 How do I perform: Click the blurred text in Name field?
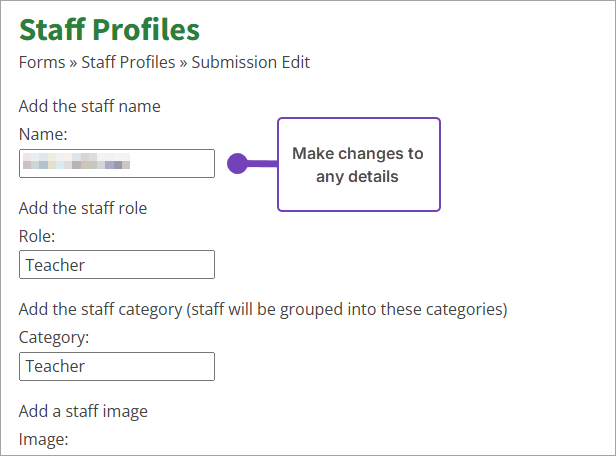coord(79,163)
